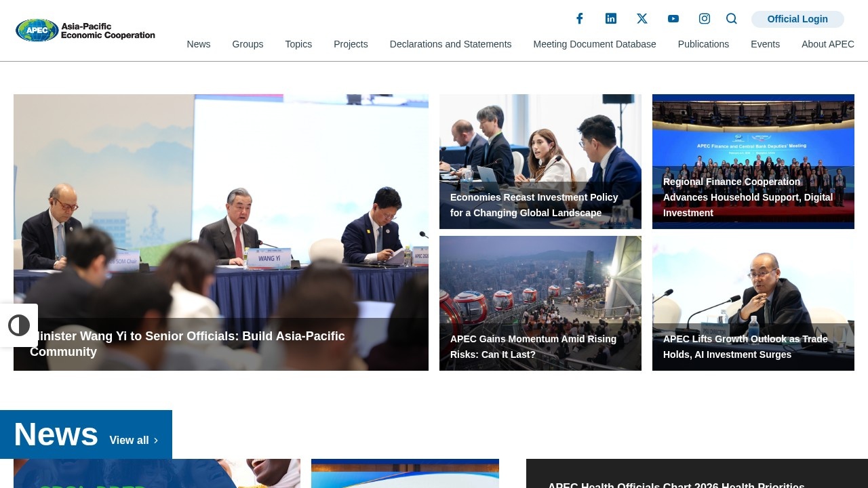Toggle high contrast accessibility mode

19,325
